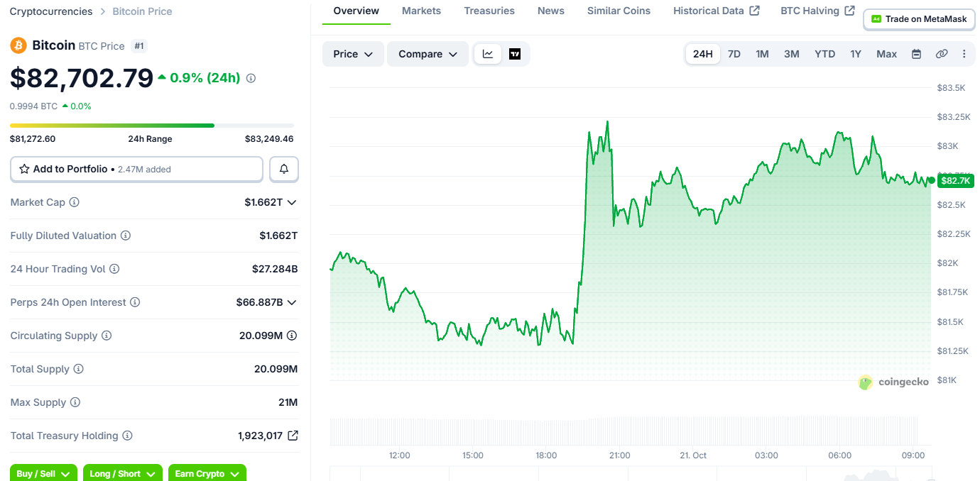Open Fully Diluted Valuation info icon
The image size is (980, 481).
coord(126,236)
